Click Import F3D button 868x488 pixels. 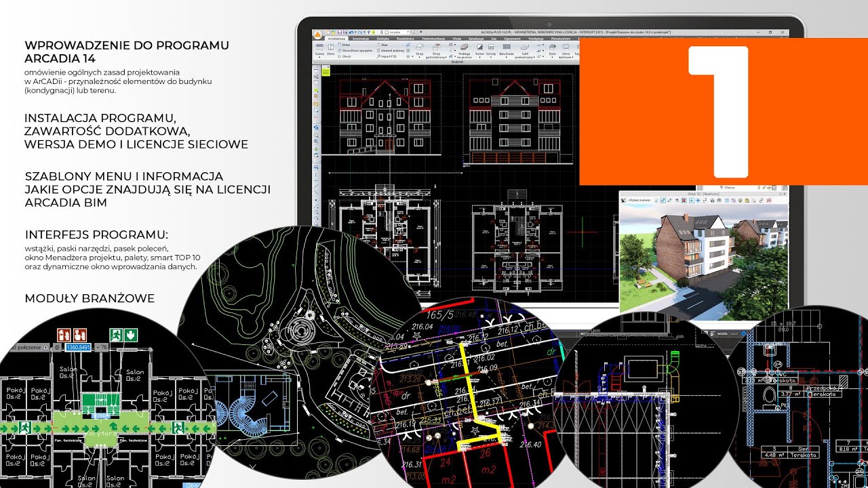tap(387, 56)
